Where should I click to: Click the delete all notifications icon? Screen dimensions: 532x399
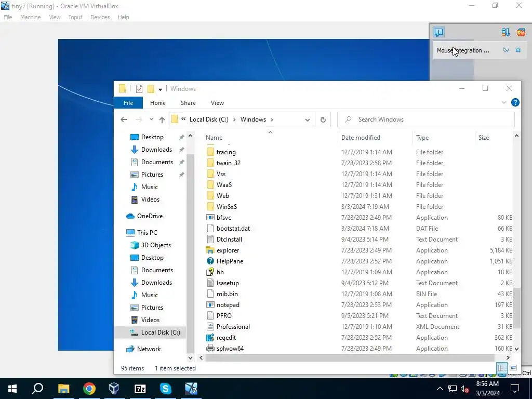[x=521, y=32]
